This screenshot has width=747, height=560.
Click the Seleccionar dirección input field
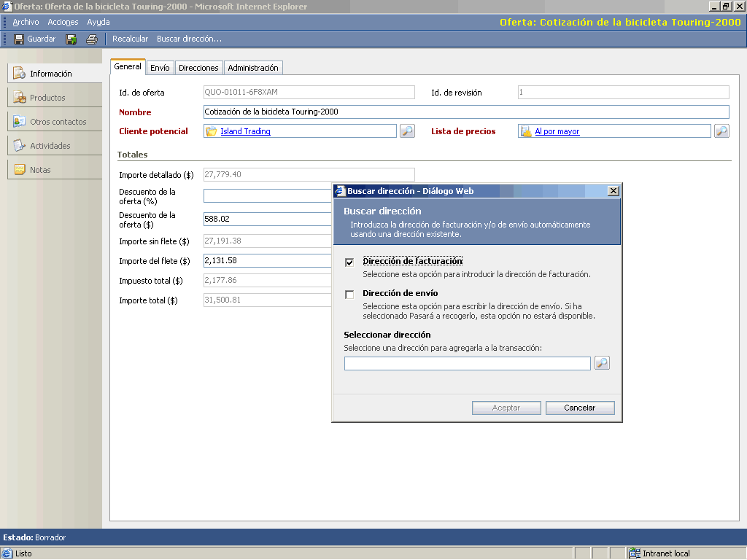(x=468, y=363)
